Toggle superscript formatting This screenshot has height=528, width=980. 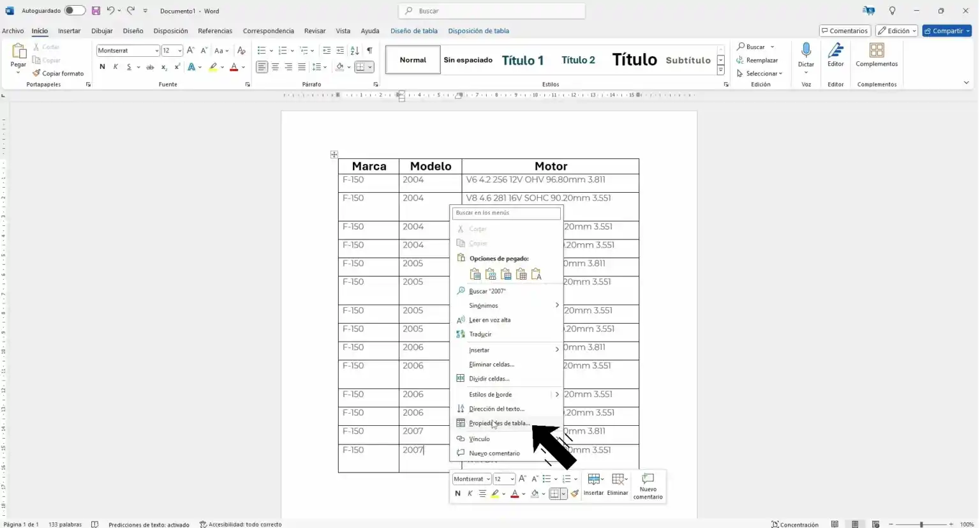(177, 67)
